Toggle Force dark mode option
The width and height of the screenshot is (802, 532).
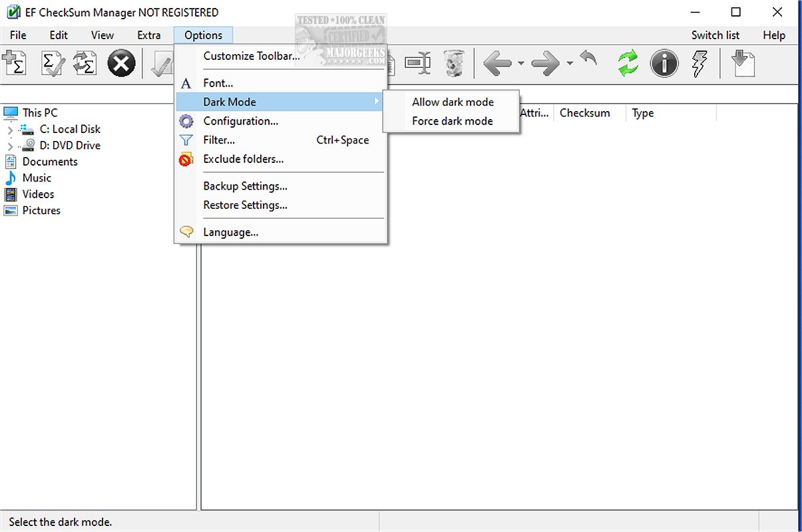pyautogui.click(x=451, y=121)
